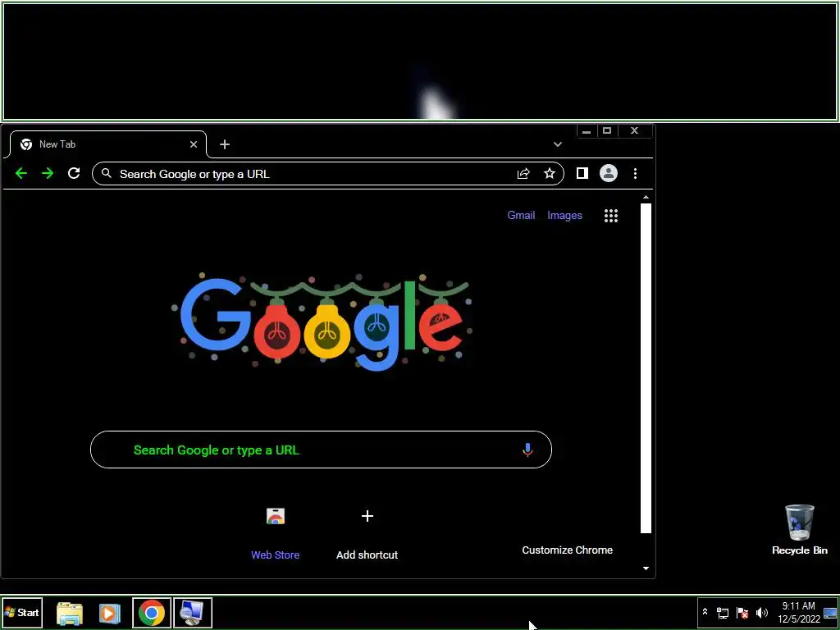Maximize the Chrome window
This screenshot has width=840, height=630.
click(607, 130)
